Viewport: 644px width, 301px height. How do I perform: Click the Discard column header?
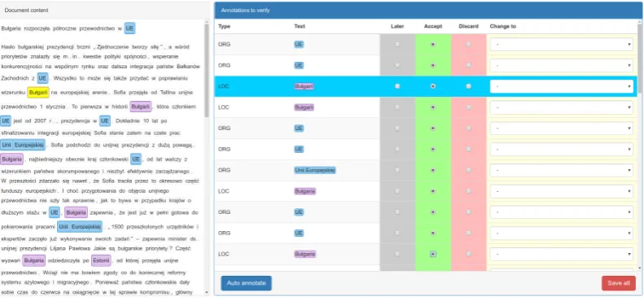(x=469, y=26)
